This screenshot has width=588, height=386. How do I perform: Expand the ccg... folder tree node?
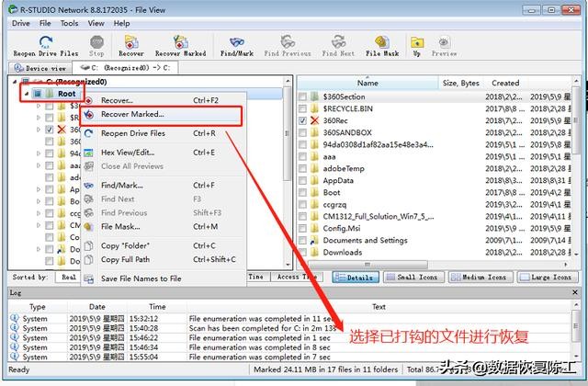tap(39, 213)
